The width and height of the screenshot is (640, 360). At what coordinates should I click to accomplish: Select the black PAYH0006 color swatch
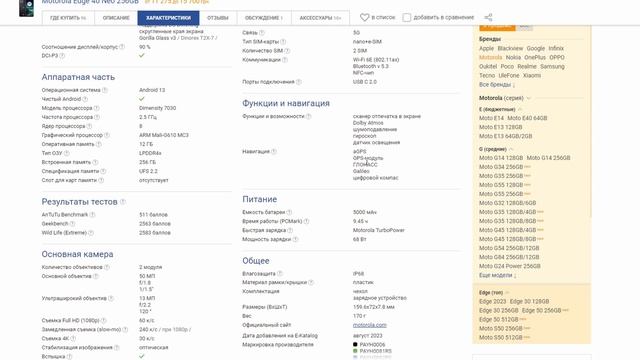point(355,344)
